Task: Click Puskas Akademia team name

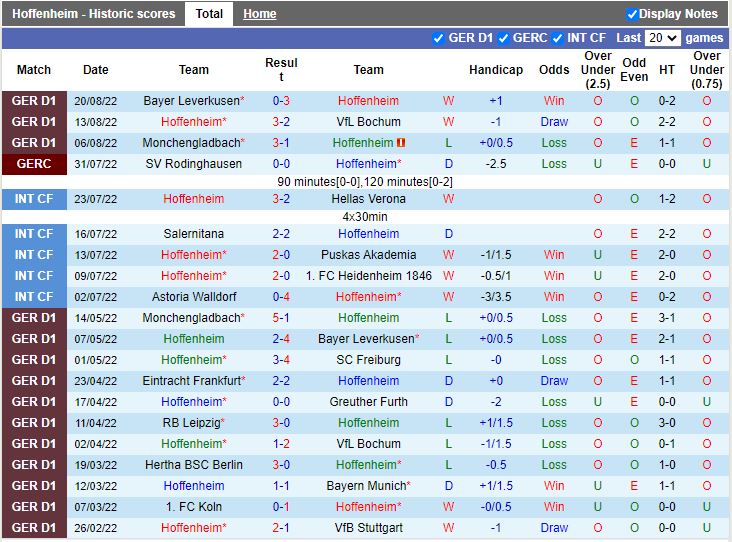Action: pos(368,255)
